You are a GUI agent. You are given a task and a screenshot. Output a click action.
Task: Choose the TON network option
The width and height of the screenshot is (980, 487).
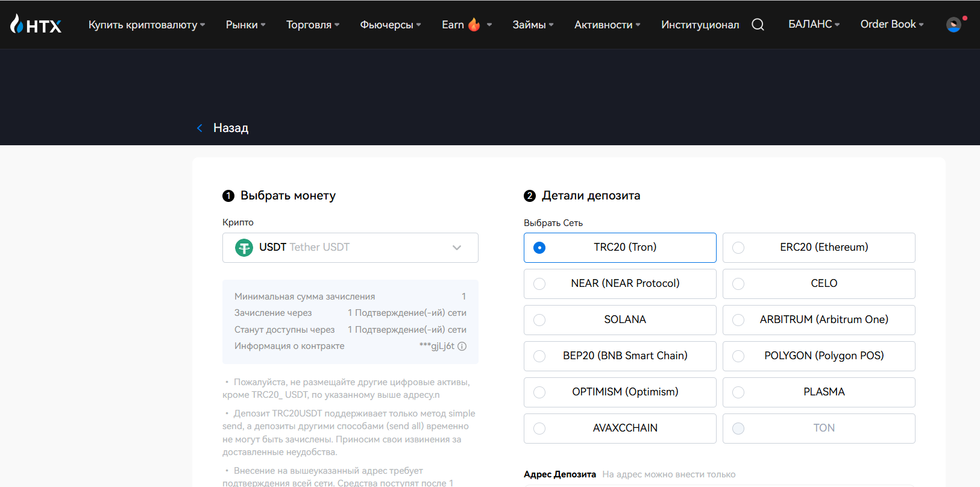819,429
